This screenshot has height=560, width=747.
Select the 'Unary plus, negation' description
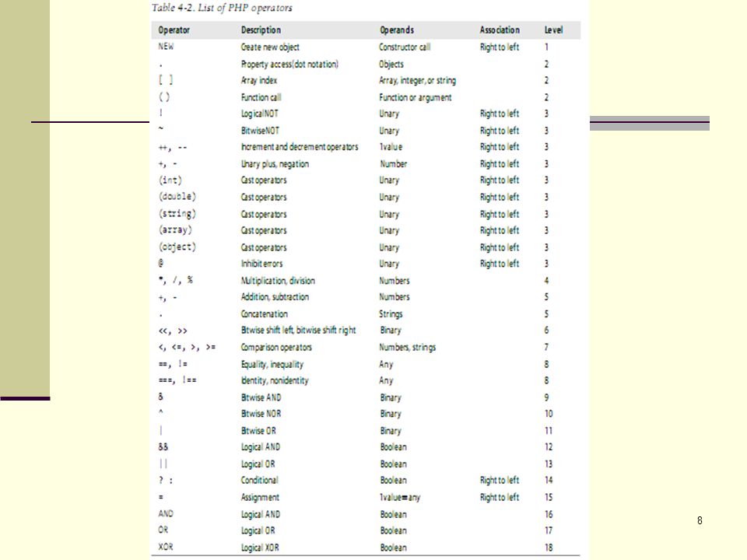click(275, 164)
